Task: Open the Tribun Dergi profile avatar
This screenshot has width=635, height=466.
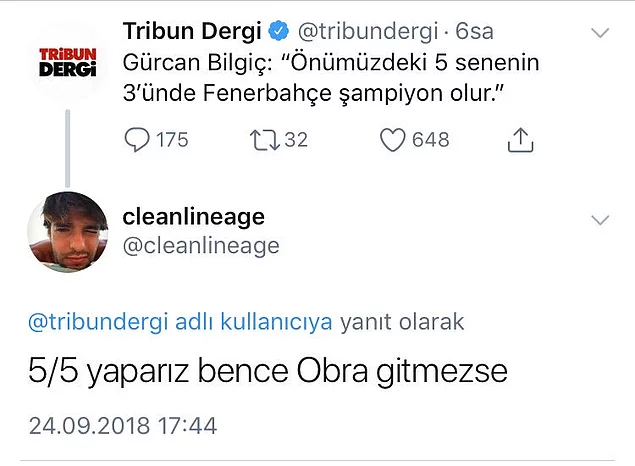Action: click(68, 60)
